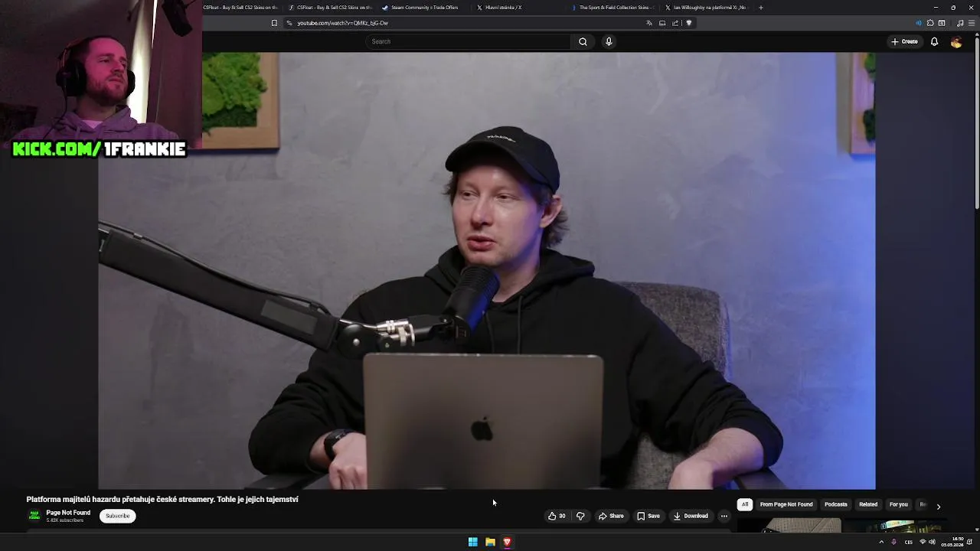Open the YouTube account avatar menu

(x=956, y=42)
